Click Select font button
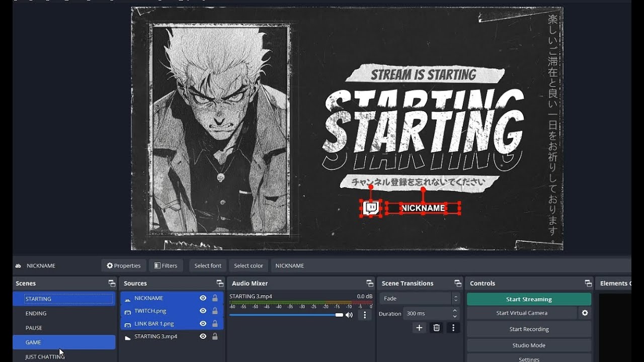 pos(208,265)
